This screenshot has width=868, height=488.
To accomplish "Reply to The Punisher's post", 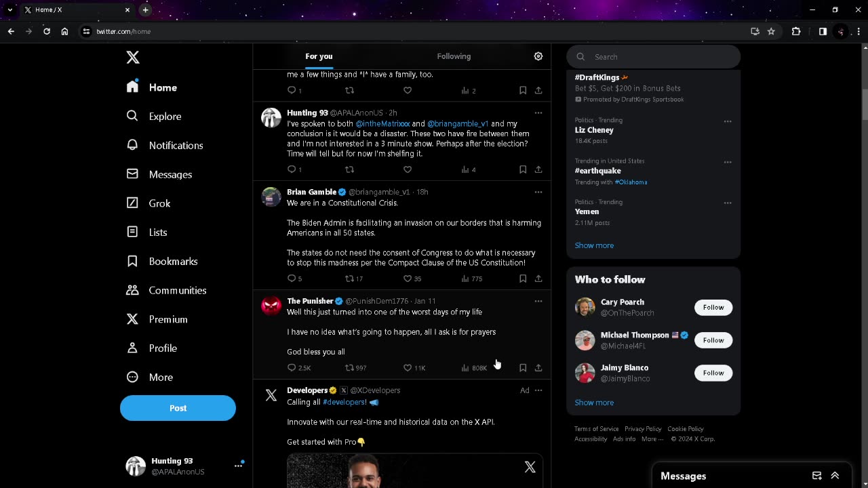I will [x=292, y=367].
